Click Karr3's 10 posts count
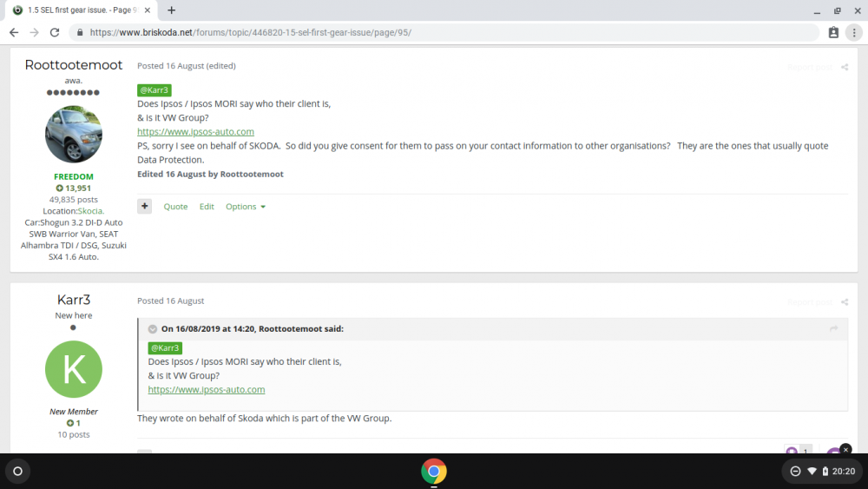Image resolution: width=868 pixels, height=489 pixels. [74, 435]
